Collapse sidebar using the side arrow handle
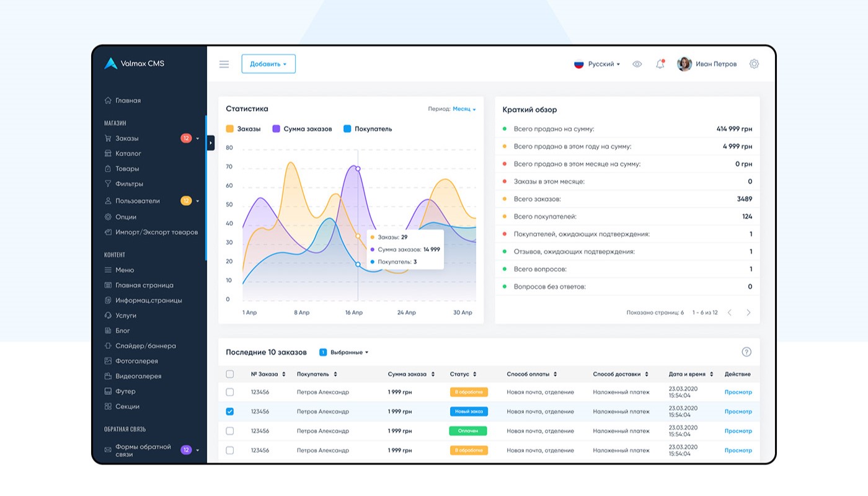This screenshot has height=496, width=868. pos(211,143)
